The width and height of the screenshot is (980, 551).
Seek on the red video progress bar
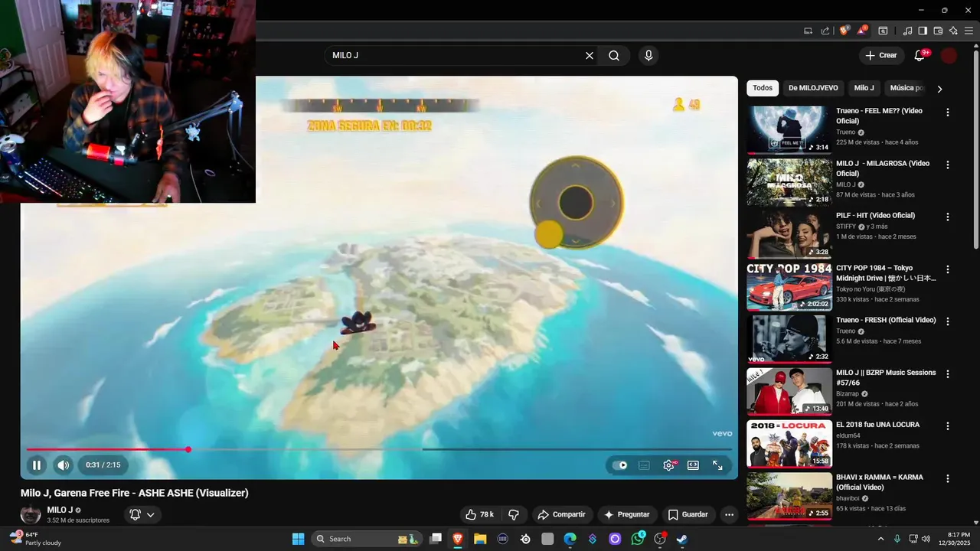[379, 449]
